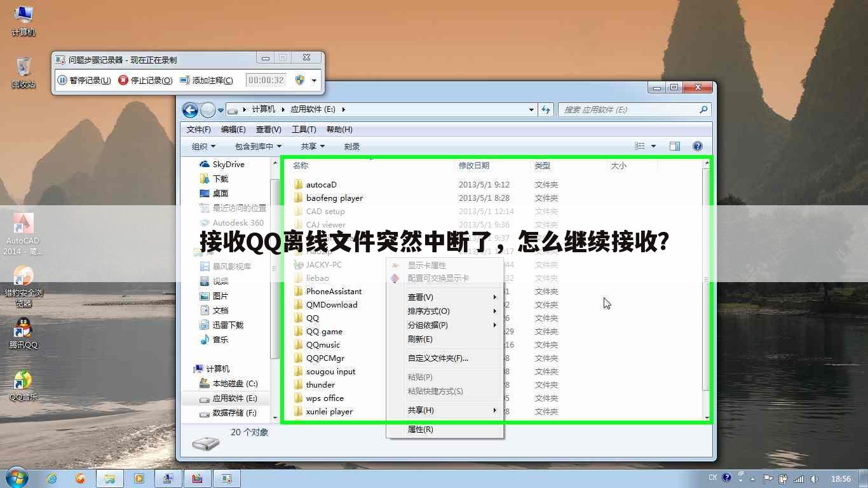The width and height of the screenshot is (868, 488).
Task: Click the Internet Explorer taskbar icon
Action: tap(51, 478)
